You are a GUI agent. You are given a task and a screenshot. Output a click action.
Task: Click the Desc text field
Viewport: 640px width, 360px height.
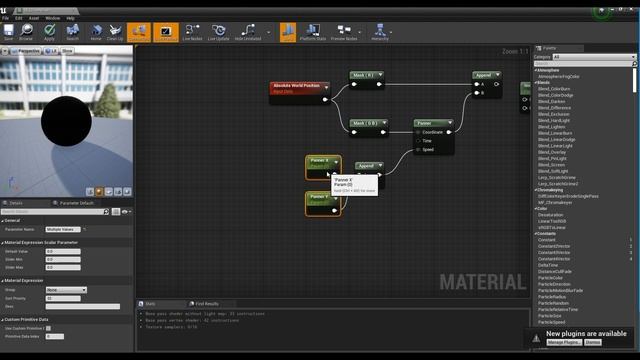83,306
